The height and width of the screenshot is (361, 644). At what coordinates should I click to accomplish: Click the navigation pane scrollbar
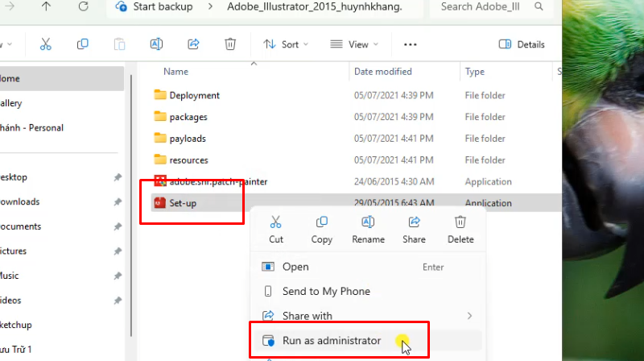pyautogui.click(x=131, y=205)
